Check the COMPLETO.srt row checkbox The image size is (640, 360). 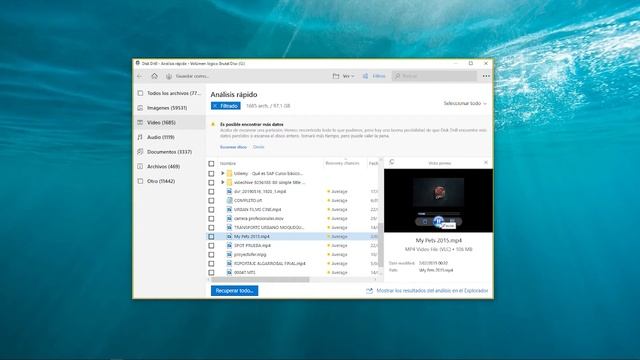(211, 200)
